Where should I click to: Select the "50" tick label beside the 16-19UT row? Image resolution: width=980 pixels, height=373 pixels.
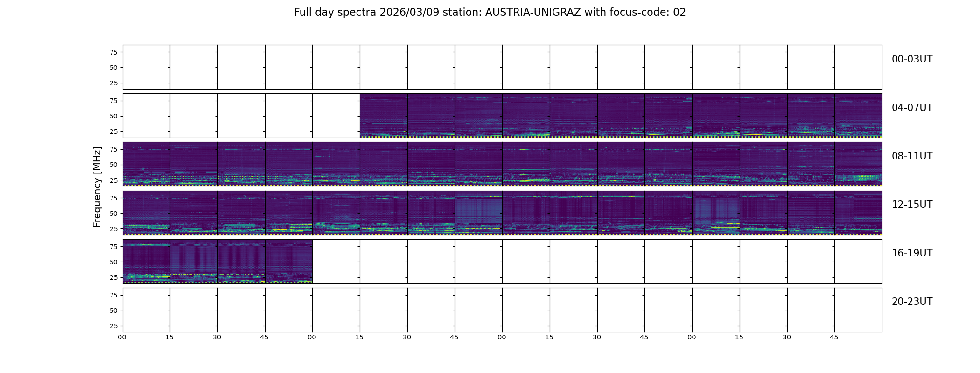(113, 262)
